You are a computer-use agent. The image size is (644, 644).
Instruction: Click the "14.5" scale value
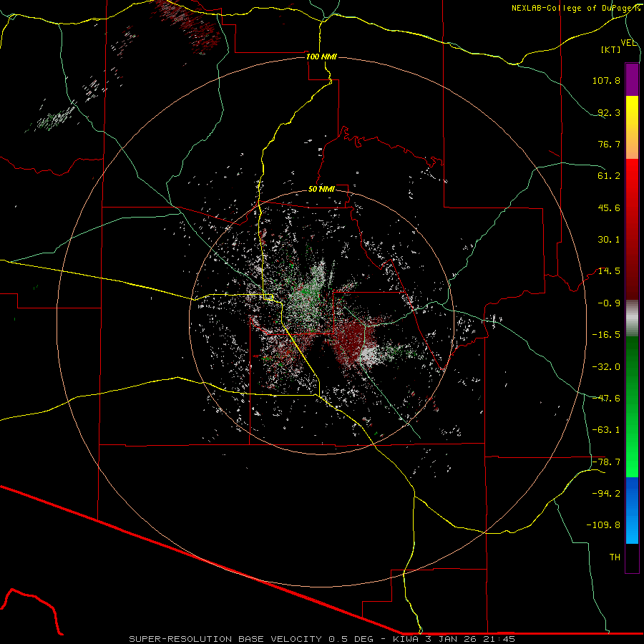pos(609,271)
